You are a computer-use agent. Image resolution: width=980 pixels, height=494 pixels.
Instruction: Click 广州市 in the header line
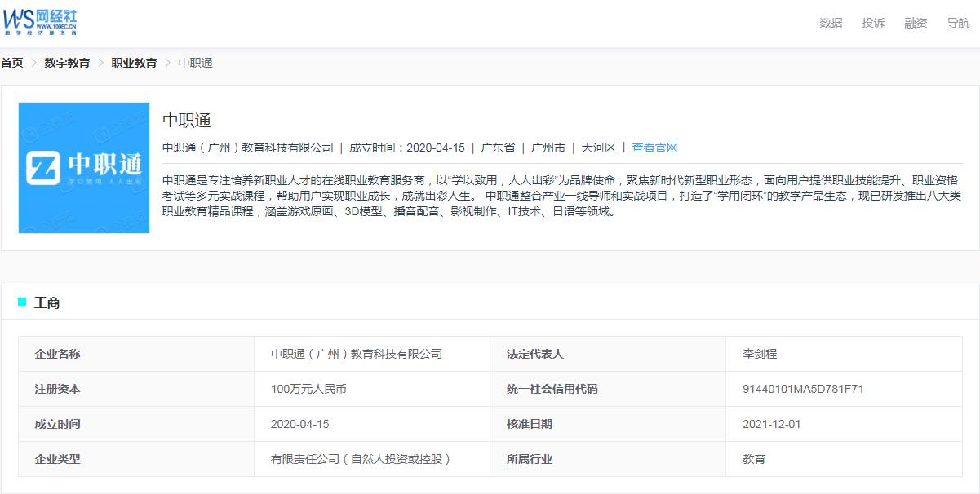tap(548, 148)
